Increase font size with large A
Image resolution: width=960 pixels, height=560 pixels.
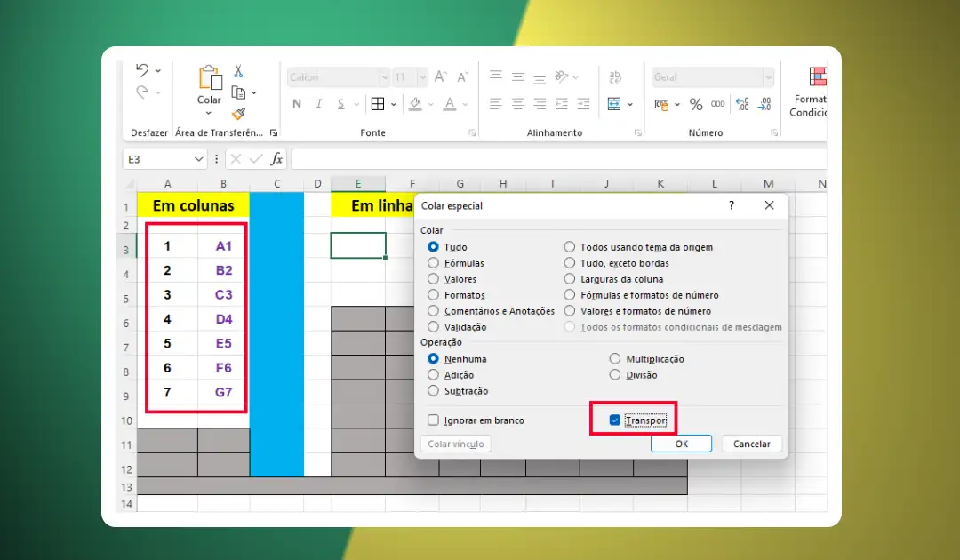point(440,76)
